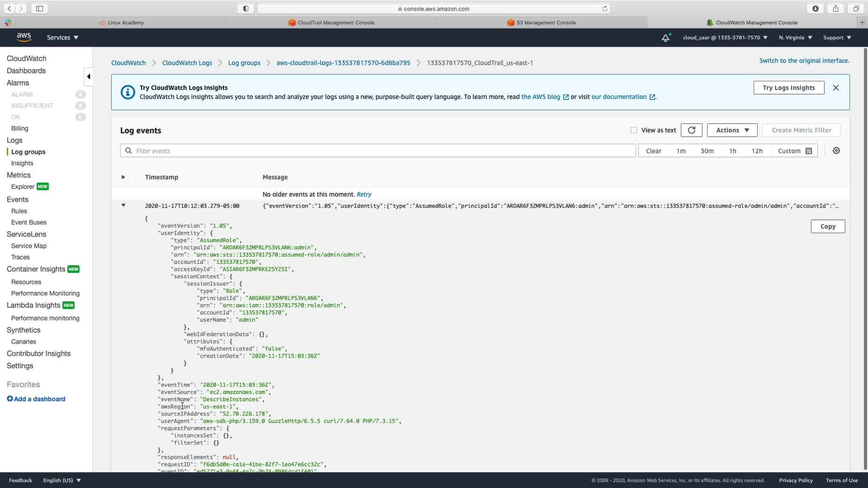Click the Safari address bar

(x=434, y=8)
